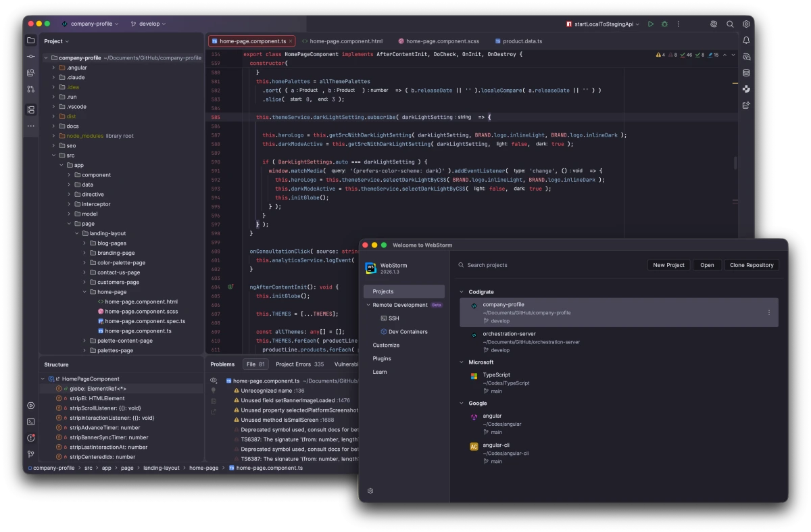Collapse Remote Development section in Welcome window
This screenshot has width=811, height=532.
coord(368,305)
